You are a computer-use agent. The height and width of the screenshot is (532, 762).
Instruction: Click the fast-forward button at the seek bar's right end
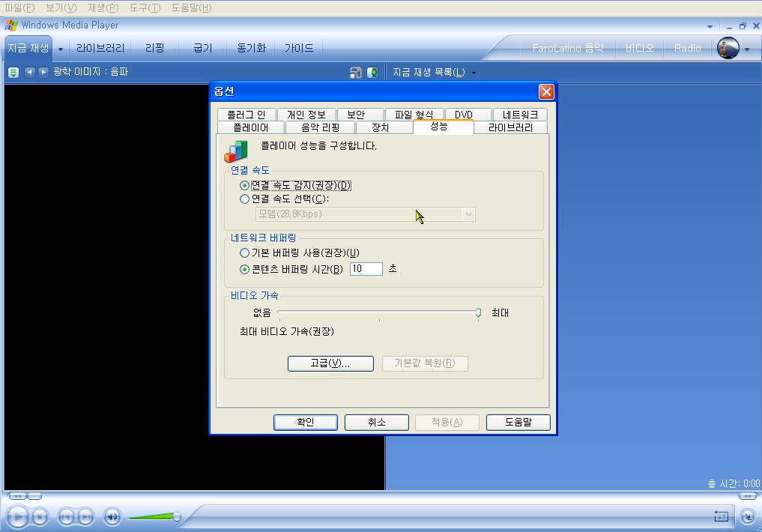pos(748,496)
